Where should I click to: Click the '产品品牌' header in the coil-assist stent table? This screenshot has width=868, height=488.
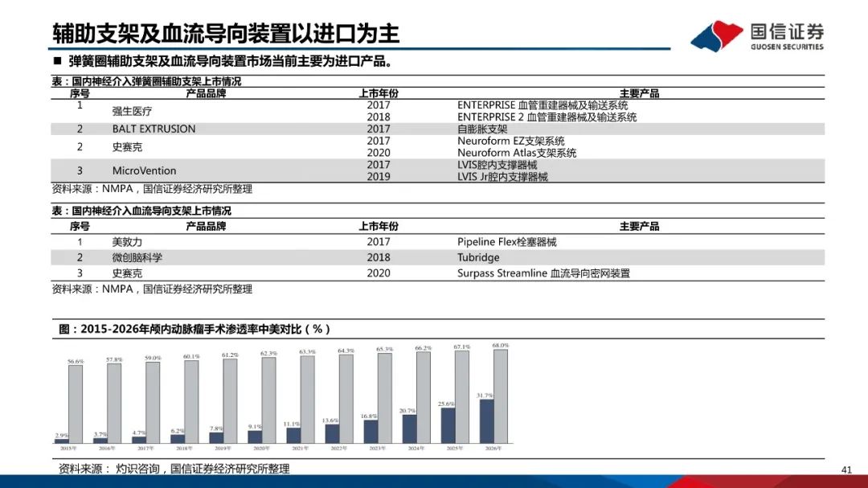pyautogui.click(x=206, y=93)
